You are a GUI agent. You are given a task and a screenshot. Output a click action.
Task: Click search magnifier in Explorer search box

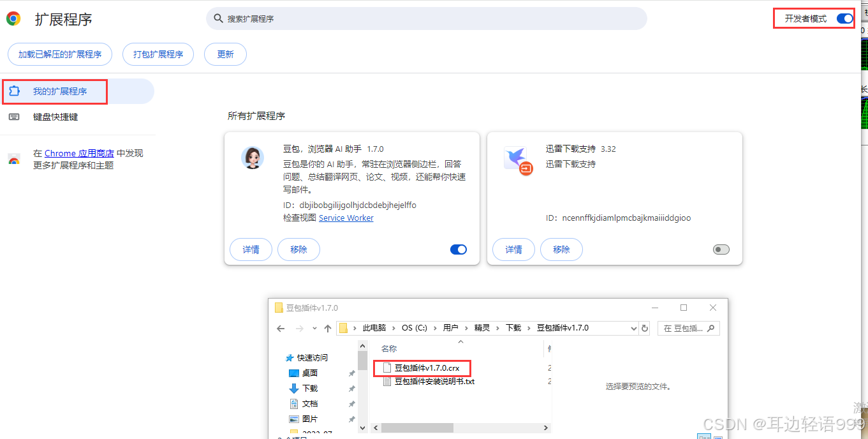tap(712, 328)
